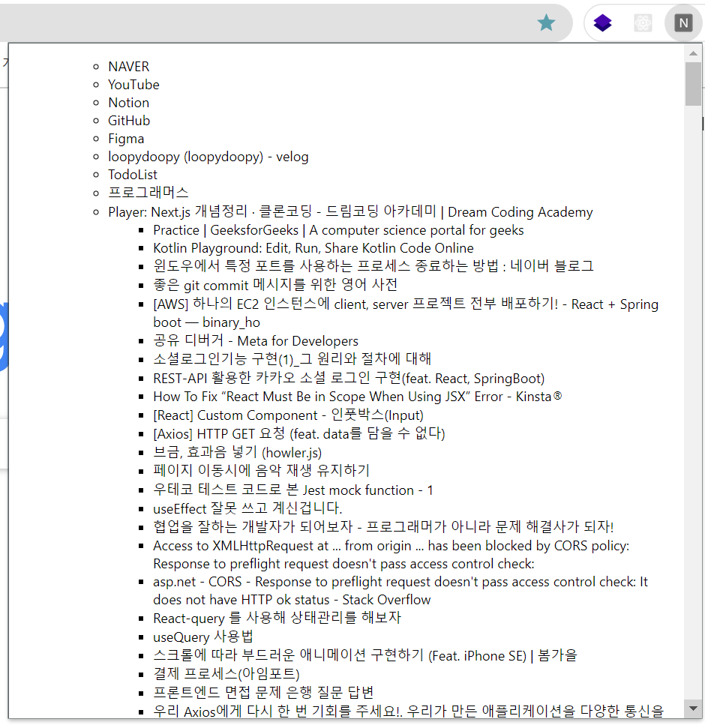Viewport: 705px width, 728px height.
Task: Select REST-API 활용한 카카오 소셜 로그인 entry
Action: pos(349,379)
